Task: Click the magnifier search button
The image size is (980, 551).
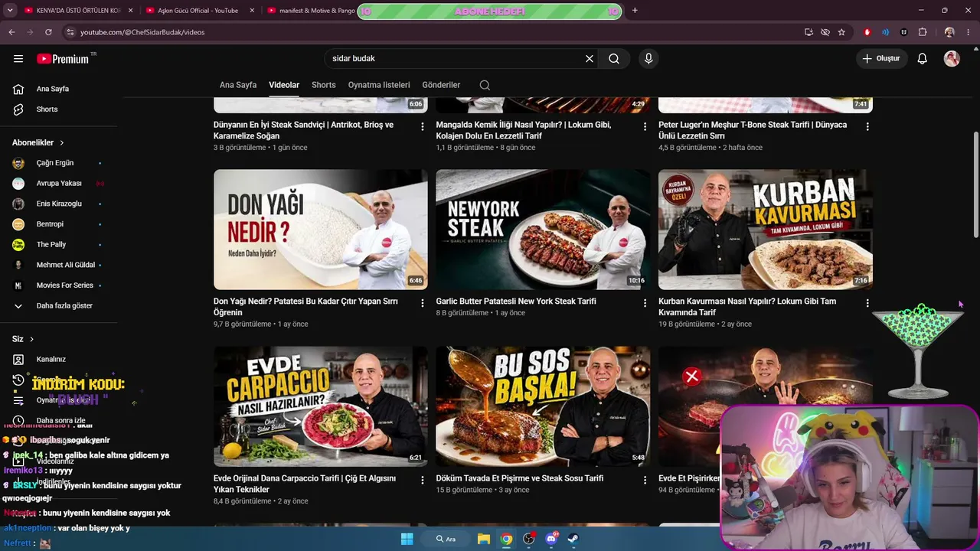Action: tap(614, 59)
